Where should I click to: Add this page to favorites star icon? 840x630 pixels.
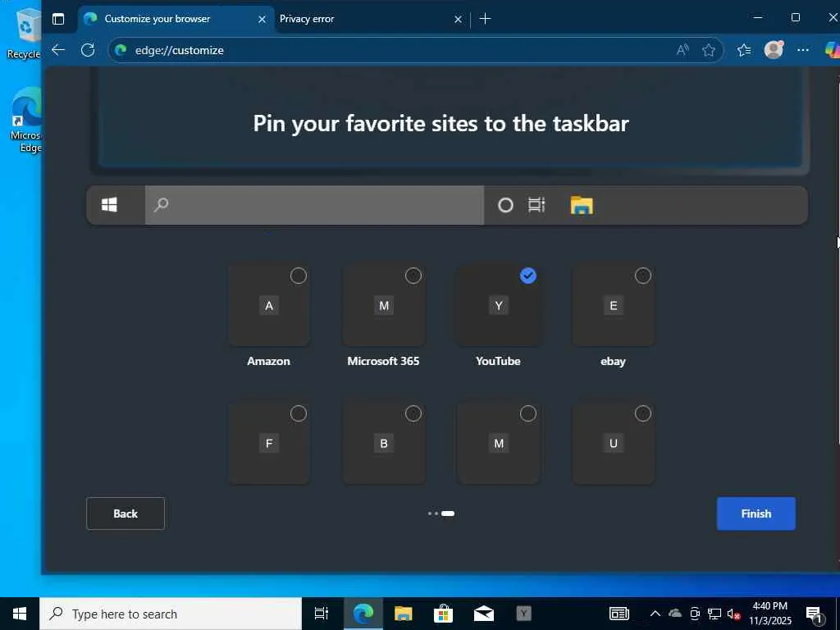coord(709,50)
